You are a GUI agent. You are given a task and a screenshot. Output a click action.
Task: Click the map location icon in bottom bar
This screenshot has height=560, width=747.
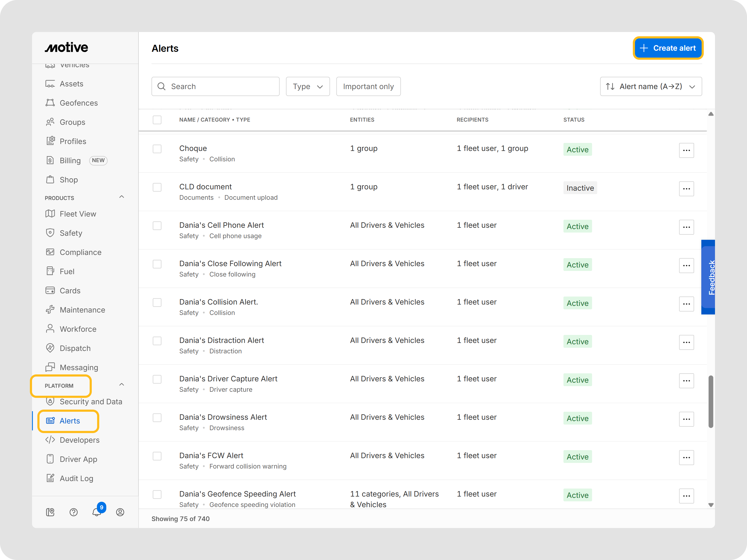pyautogui.click(x=50, y=512)
